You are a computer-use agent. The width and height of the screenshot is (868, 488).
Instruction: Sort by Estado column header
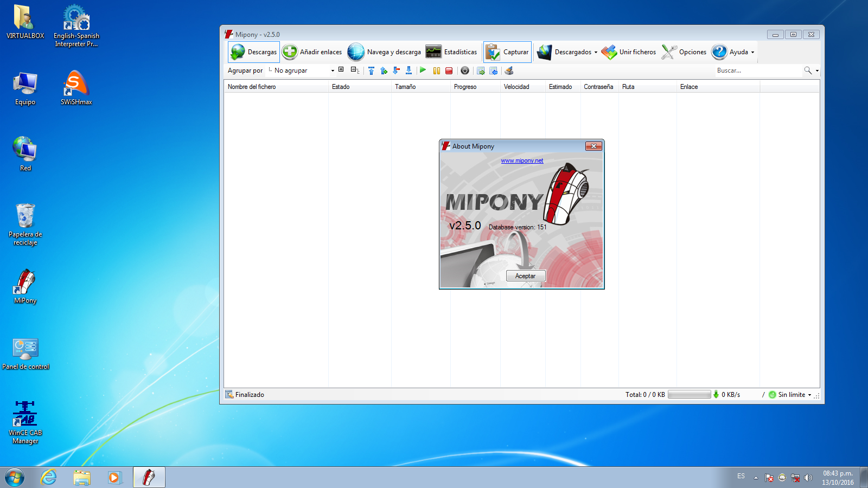360,87
